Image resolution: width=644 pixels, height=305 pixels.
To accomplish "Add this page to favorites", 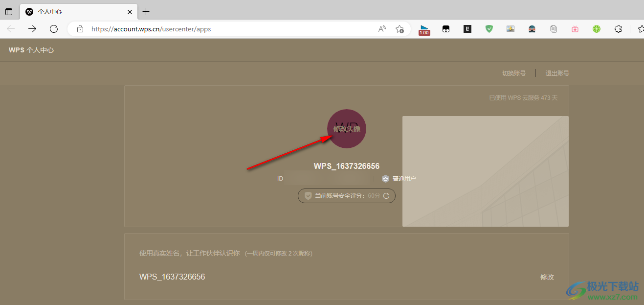I will (x=400, y=29).
